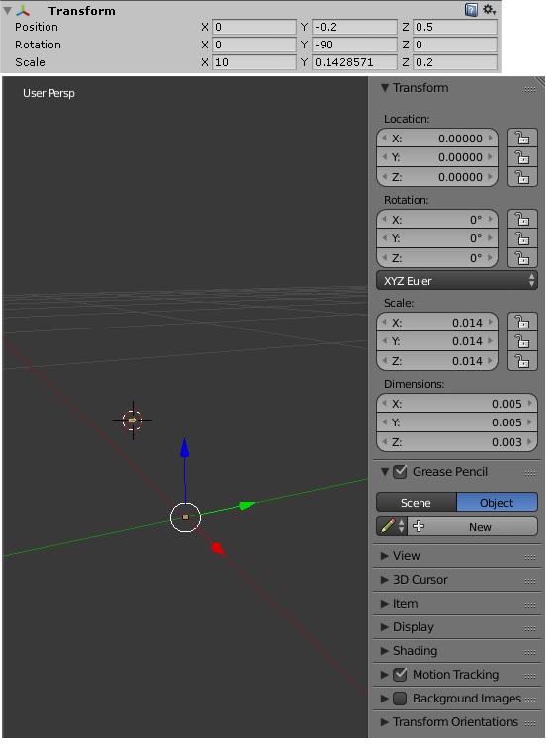The image size is (560, 749).
Task: Expand the Motion Tracking panel
Action: tap(385, 675)
